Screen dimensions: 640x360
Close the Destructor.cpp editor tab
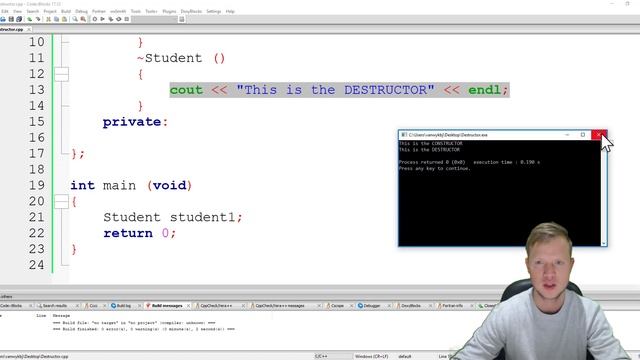coord(29,29)
